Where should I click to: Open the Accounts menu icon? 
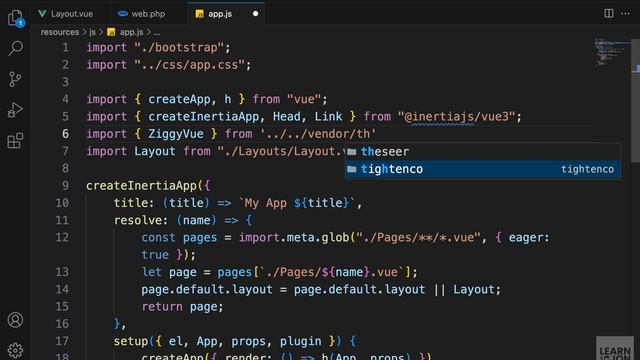click(x=16, y=320)
